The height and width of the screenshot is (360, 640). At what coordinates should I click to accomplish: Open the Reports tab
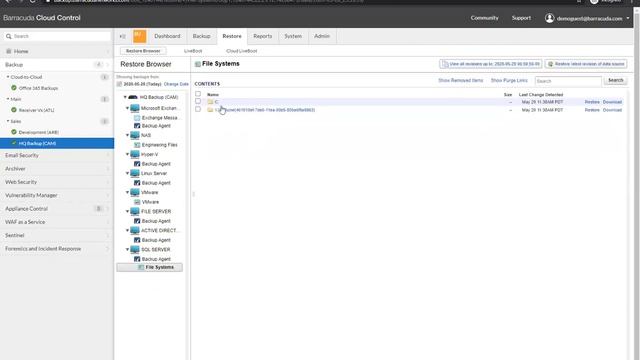click(x=262, y=36)
